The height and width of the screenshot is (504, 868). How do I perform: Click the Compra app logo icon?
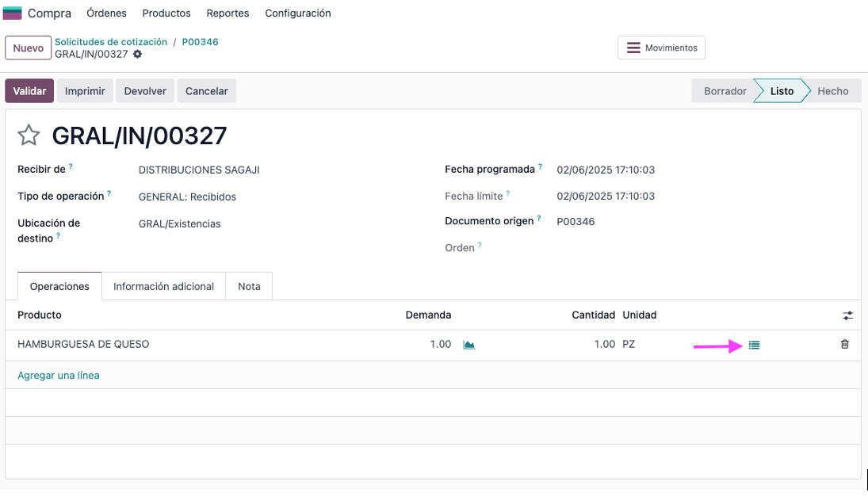[12, 13]
